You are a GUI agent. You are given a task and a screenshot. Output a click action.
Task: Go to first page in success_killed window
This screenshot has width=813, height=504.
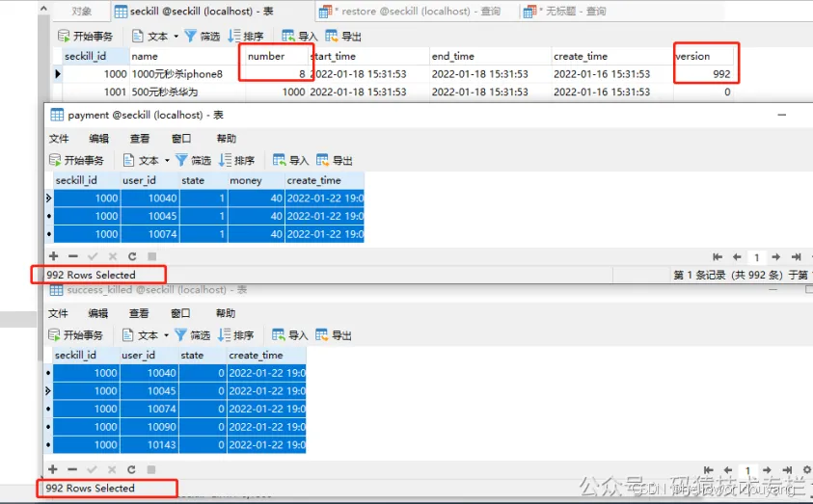[708, 470]
